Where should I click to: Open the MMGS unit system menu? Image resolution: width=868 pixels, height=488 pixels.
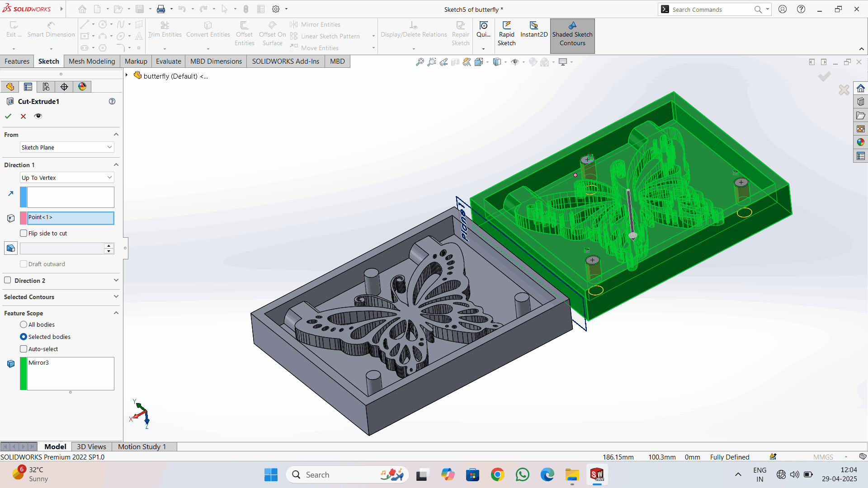pos(823,457)
